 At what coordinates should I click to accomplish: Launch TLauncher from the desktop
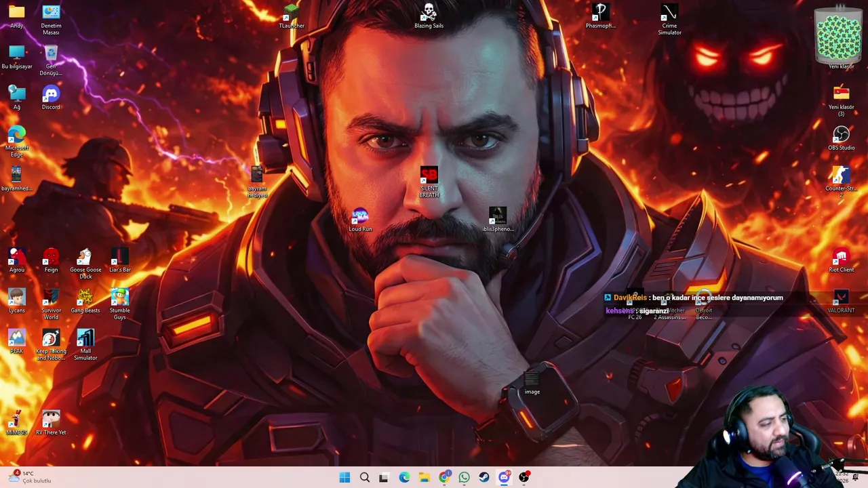(x=292, y=17)
